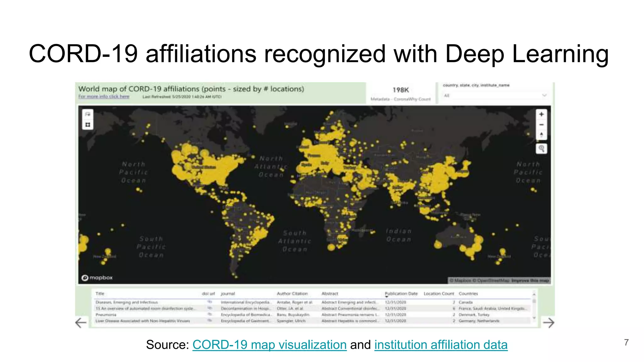Click the 'Last Refreshed' timestamp text

(182, 97)
